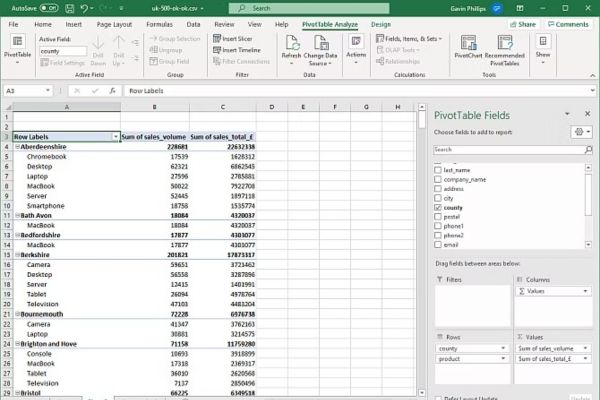Screen dimensions: 600x400
Task: Uncheck the county field checkbox
Action: point(438,207)
